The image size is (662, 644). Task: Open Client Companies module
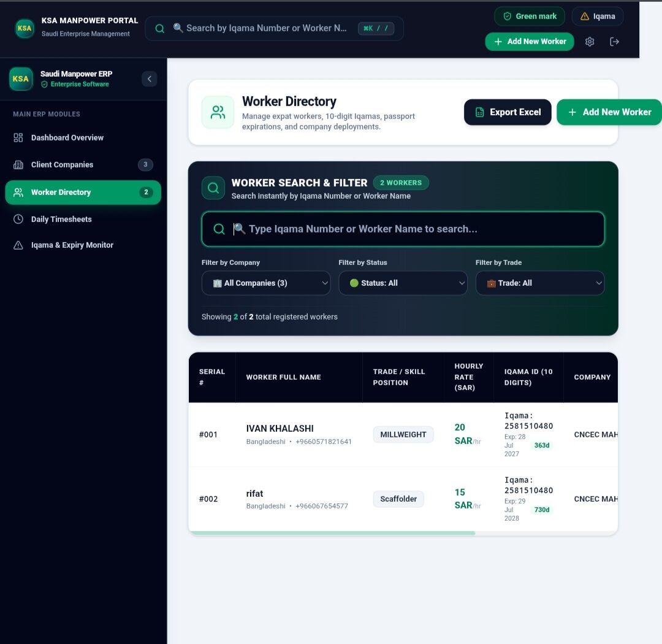click(x=83, y=165)
